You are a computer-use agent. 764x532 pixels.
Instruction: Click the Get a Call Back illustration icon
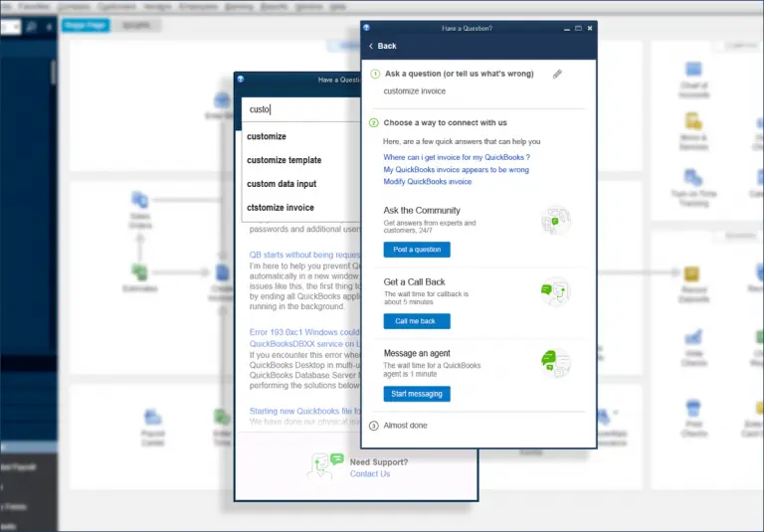tap(556, 291)
